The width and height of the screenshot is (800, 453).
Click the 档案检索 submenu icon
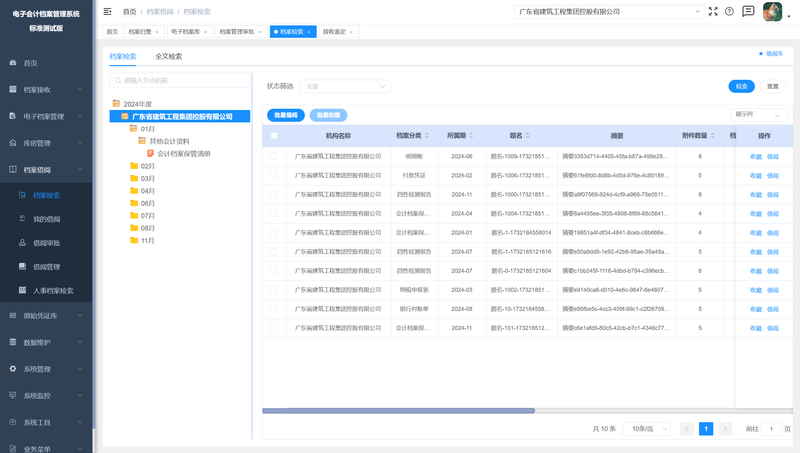[22, 195]
